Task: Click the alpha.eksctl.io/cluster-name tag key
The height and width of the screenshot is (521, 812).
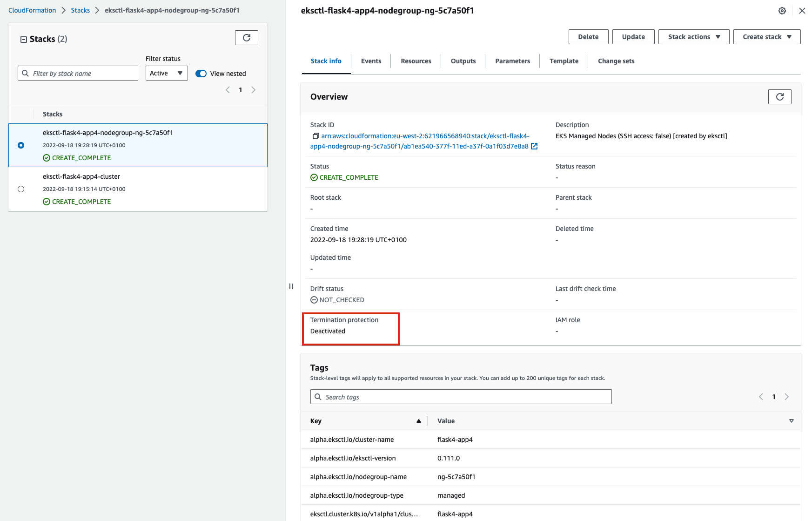Action: point(352,440)
